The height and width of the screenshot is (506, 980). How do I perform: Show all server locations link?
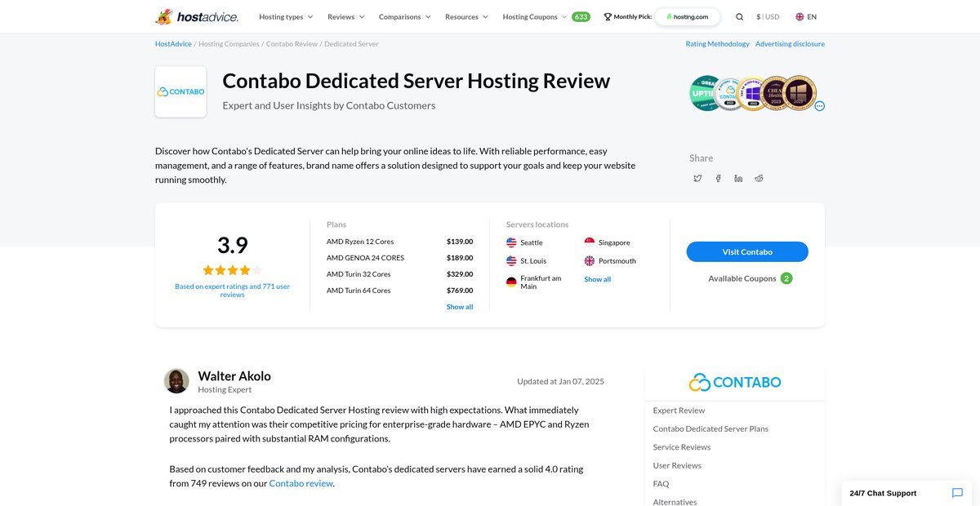[x=597, y=279]
